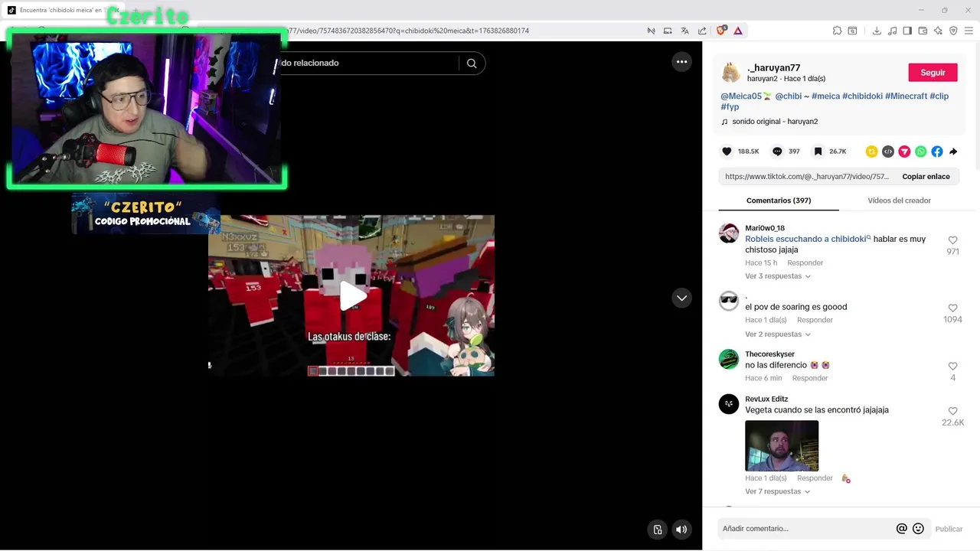Click the screen cast icon in address bar

pyautogui.click(x=668, y=31)
